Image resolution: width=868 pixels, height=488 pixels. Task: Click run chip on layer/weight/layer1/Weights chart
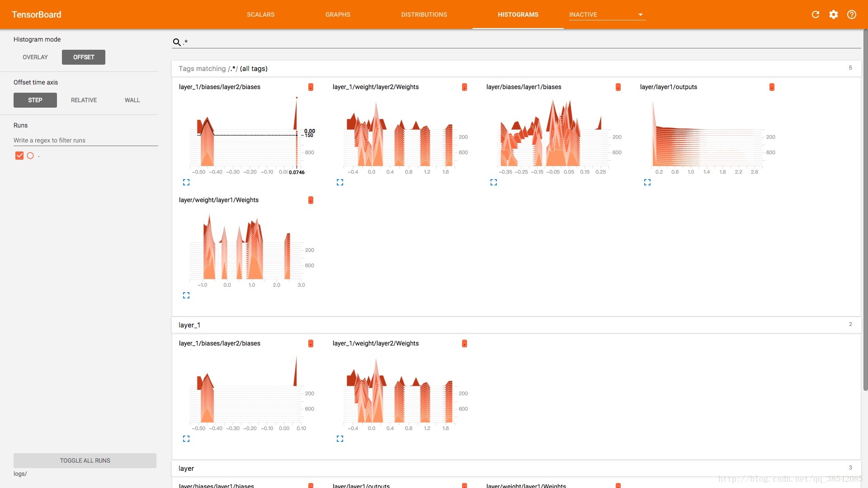click(x=311, y=200)
